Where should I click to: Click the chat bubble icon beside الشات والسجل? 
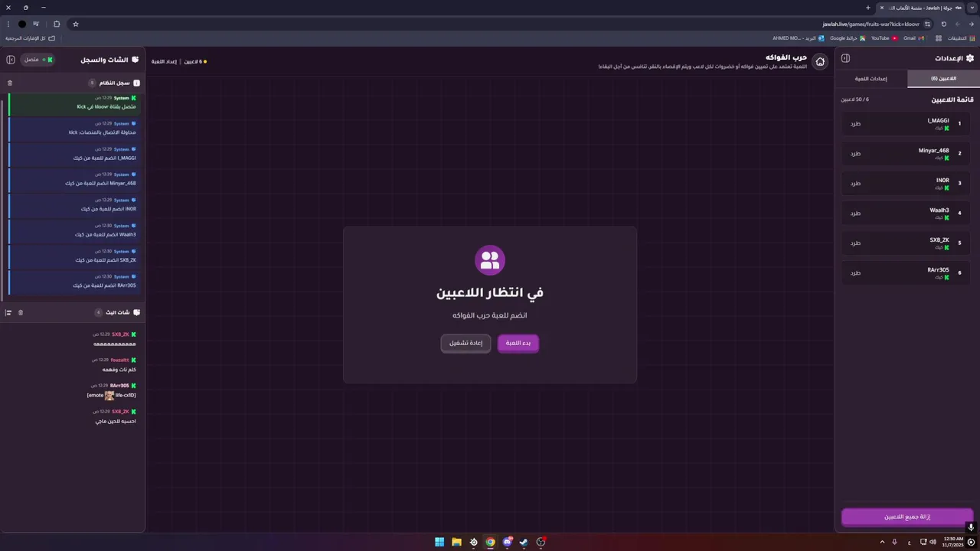[x=136, y=60]
